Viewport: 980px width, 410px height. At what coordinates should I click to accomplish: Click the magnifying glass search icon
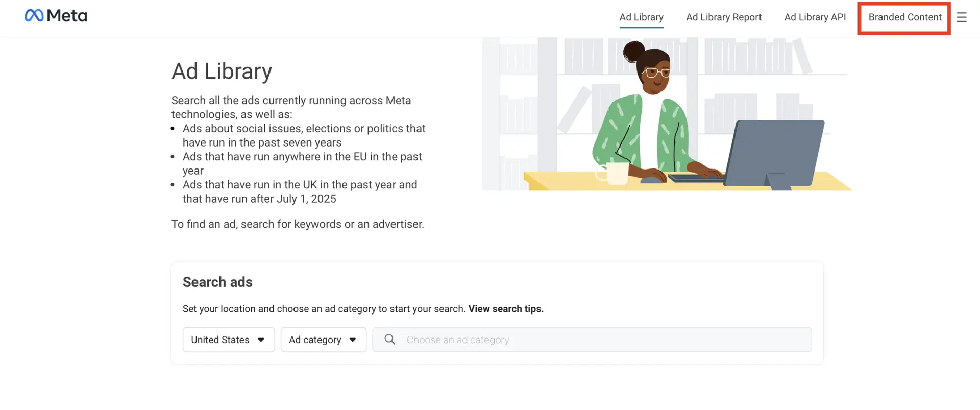[389, 340]
